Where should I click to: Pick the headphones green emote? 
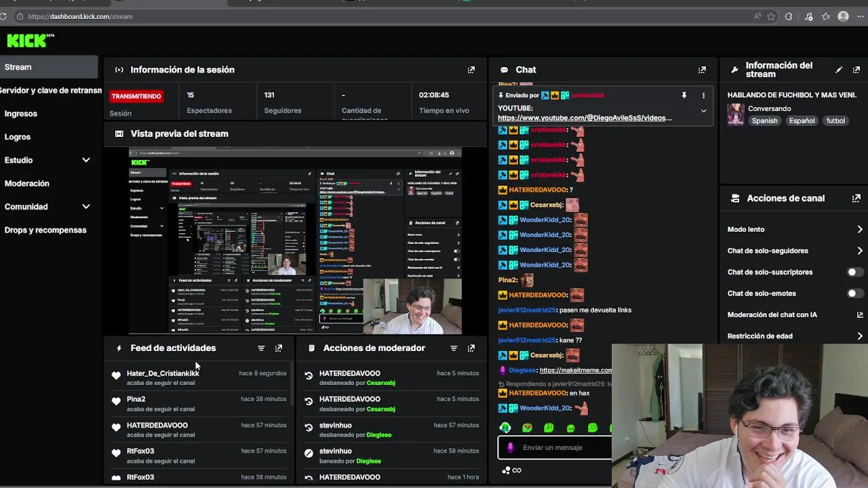point(505,428)
